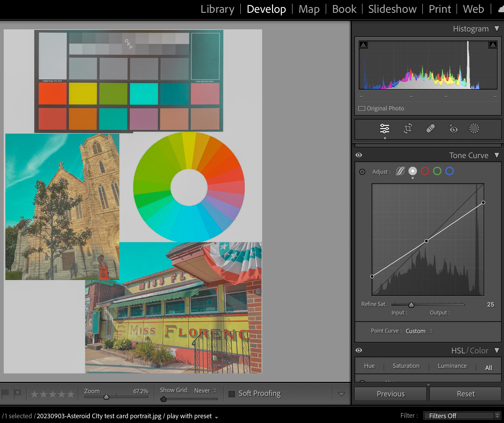Viewport: 504px width, 423px height.
Task: Switch to the Slideshow module
Action: coord(392,9)
